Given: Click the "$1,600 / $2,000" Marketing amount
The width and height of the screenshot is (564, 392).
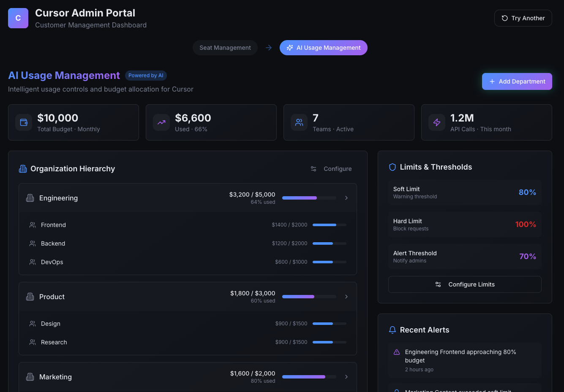Looking at the screenshot, I should point(253,373).
